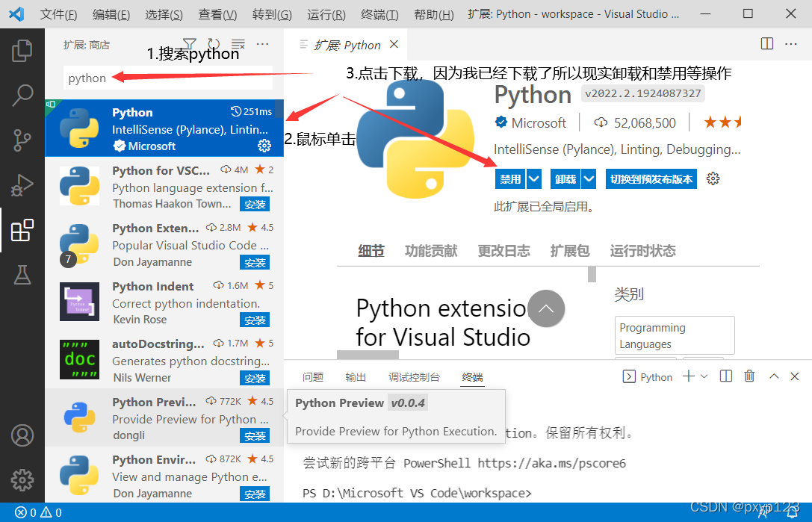Click the 禁用 button
This screenshot has height=522, width=812.
coord(511,179)
